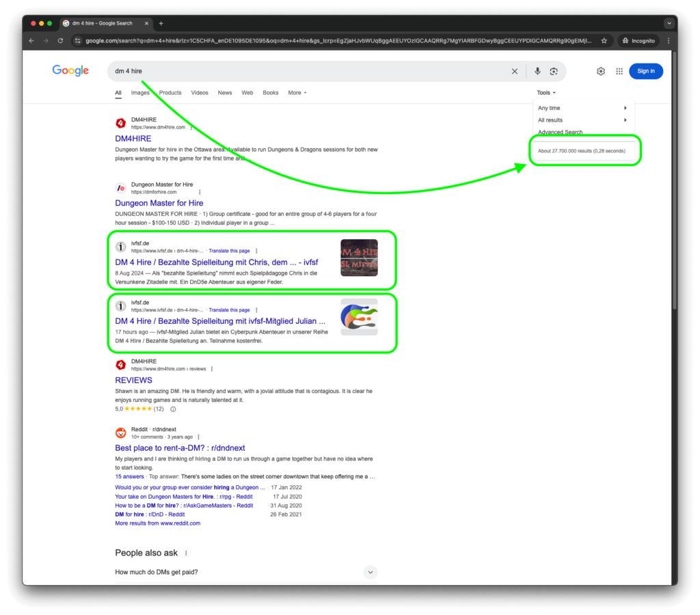Open 'Best place to rent-a-DM?' Reddit result
The height and width of the screenshot is (615, 700).
tap(180, 448)
